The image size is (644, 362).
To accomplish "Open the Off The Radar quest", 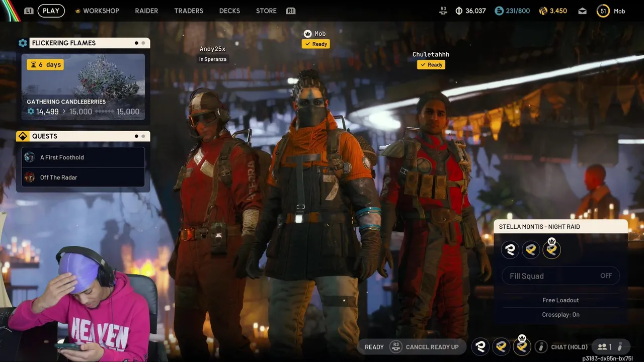I will [x=84, y=177].
